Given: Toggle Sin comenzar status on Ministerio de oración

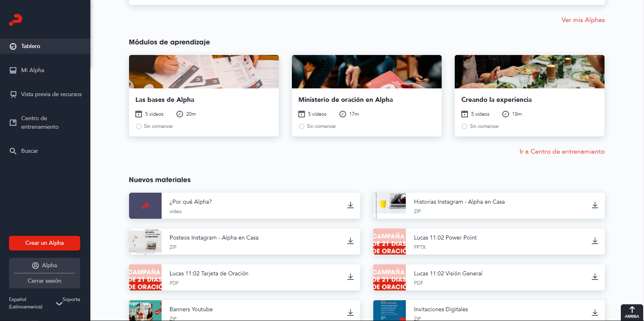Looking at the screenshot, I should click(x=302, y=126).
